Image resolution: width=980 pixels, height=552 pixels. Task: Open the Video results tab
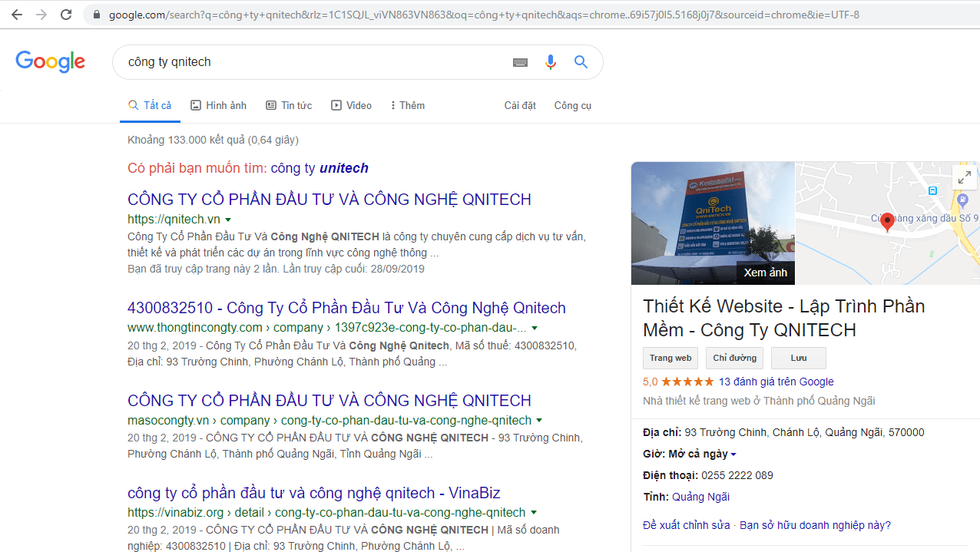click(351, 105)
